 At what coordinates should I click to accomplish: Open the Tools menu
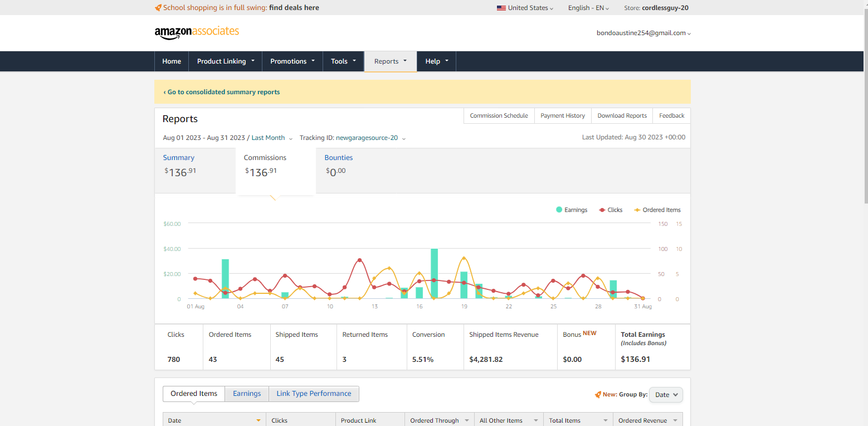343,61
